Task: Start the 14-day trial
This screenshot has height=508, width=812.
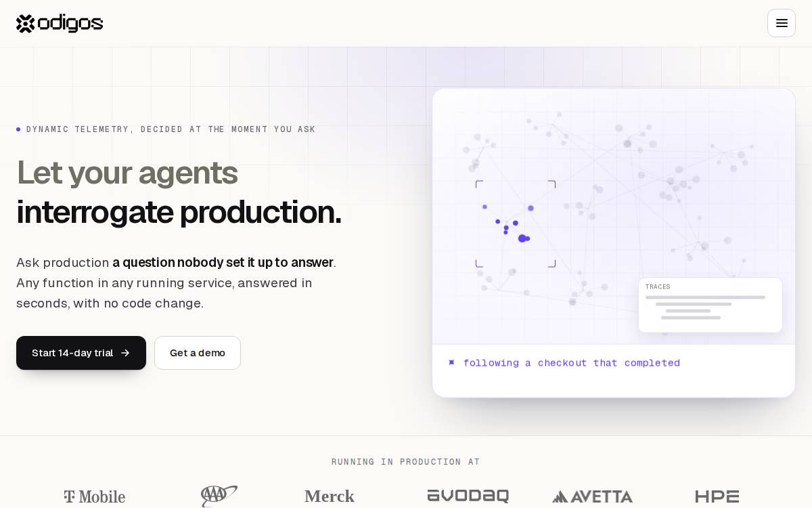Action: (81, 353)
